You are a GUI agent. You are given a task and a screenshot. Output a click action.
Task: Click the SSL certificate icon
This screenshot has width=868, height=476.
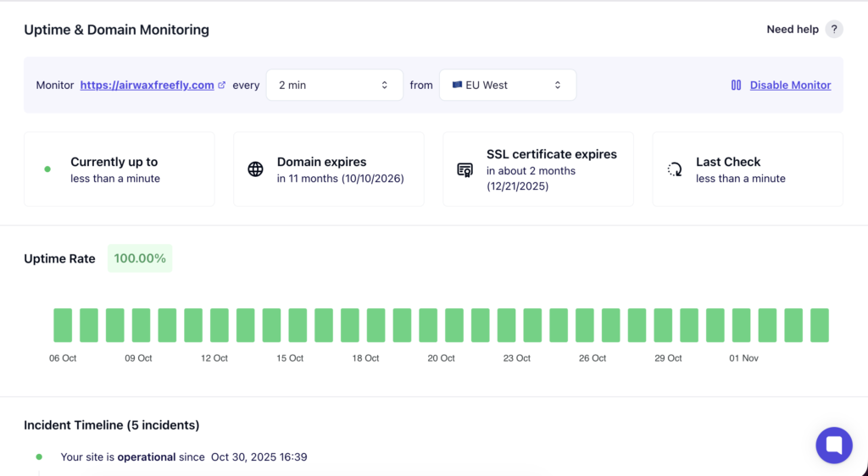(x=465, y=169)
